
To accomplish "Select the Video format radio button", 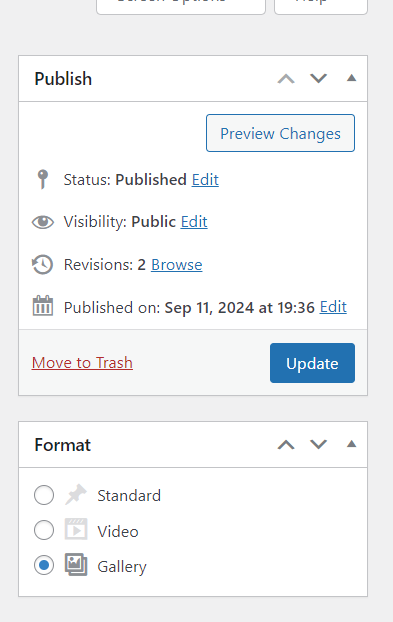I will (44, 530).
